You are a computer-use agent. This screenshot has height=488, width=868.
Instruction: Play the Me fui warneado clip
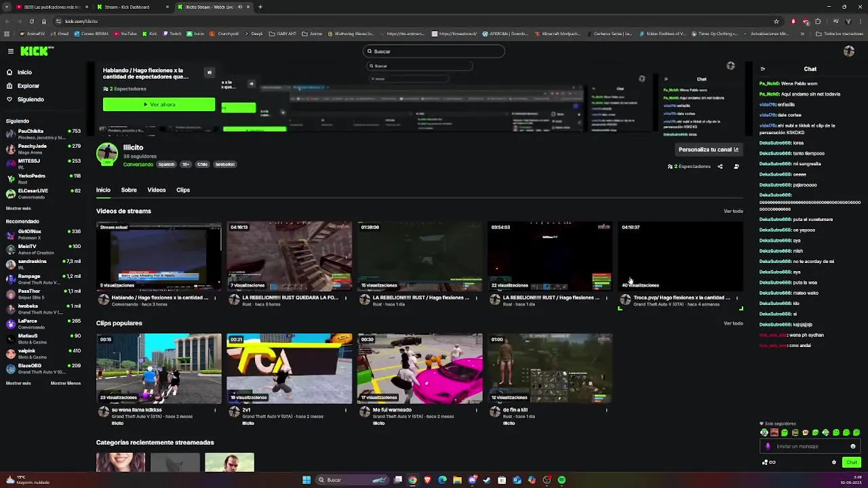pyautogui.click(x=420, y=369)
